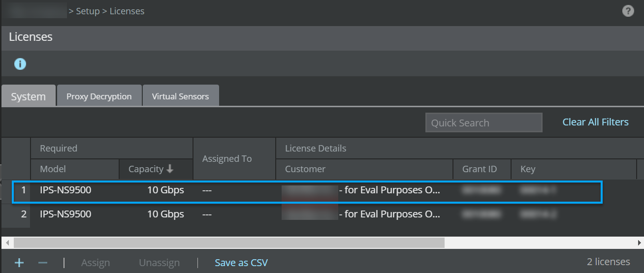Viewport: 644px width, 273px height.
Task: Click the horizontal scrollbar thumb
Action: (x=229, y=243)
